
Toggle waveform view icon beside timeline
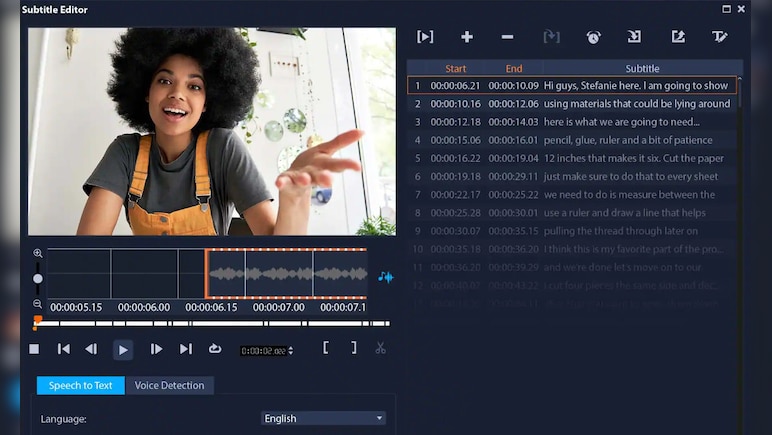(x=386, y=277)
